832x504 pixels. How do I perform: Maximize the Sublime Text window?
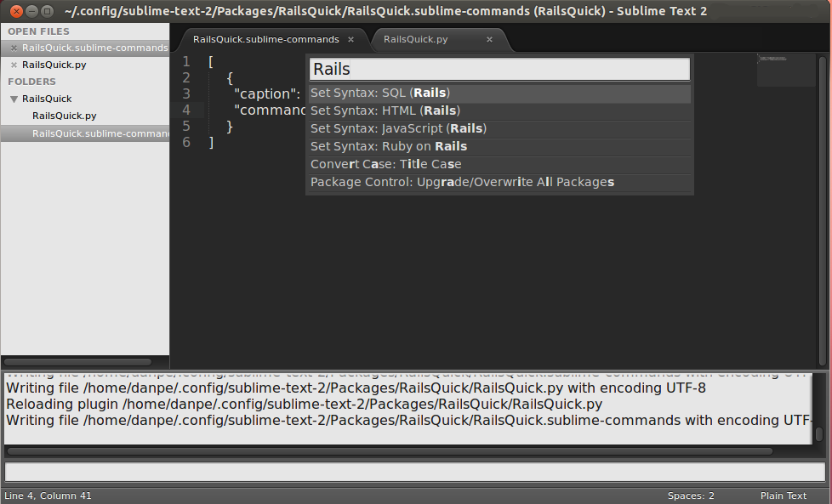48,10
